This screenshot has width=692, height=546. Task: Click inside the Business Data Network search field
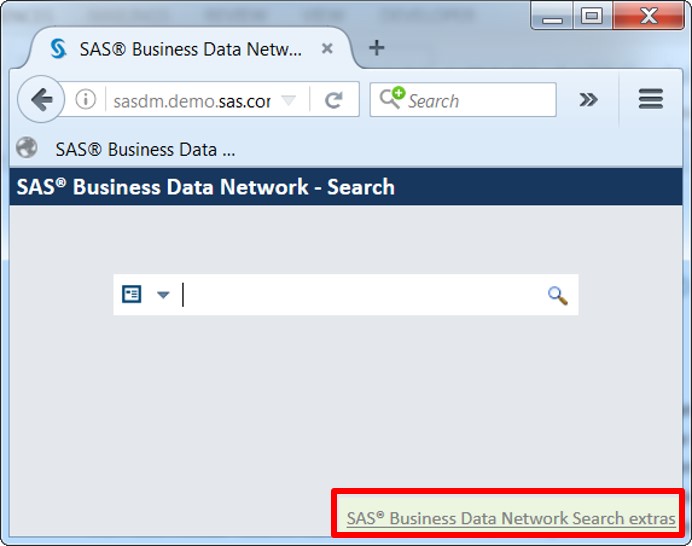360,295
